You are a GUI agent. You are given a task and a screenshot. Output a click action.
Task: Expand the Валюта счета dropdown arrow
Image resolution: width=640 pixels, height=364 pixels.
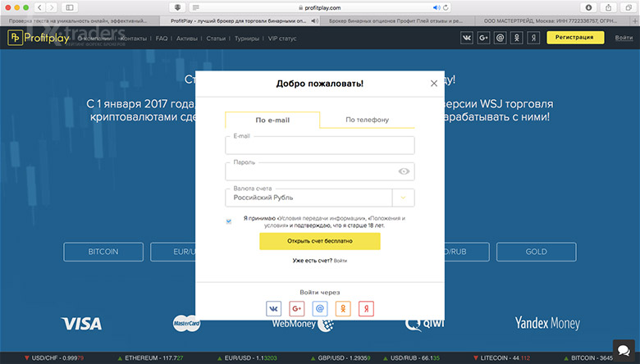(403, 198)
